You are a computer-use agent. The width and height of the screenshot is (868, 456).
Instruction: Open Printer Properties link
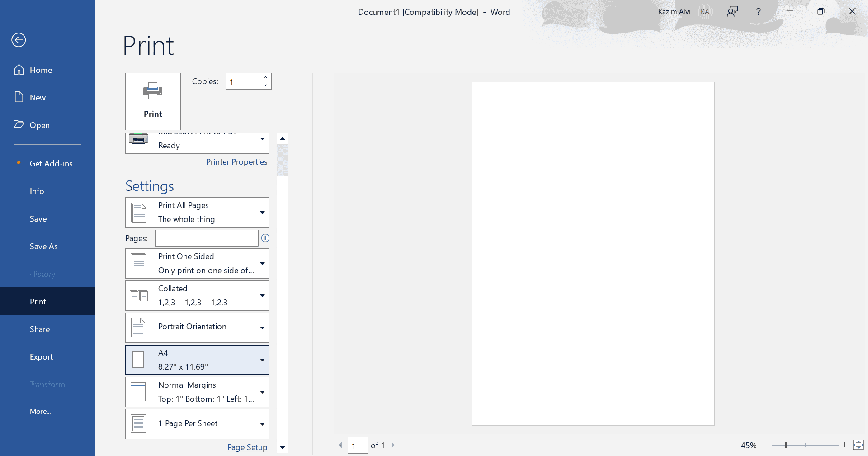click(x=236, y=162)
